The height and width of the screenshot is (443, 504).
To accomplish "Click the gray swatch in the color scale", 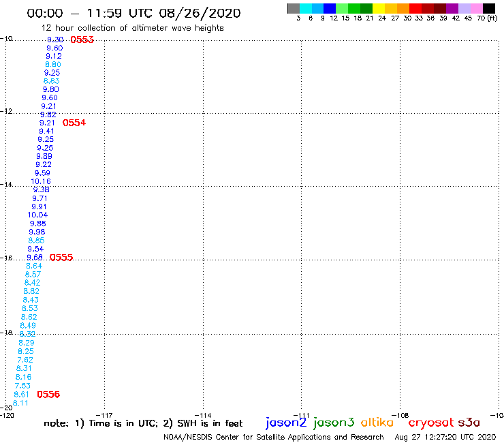I will coord(294,8).
